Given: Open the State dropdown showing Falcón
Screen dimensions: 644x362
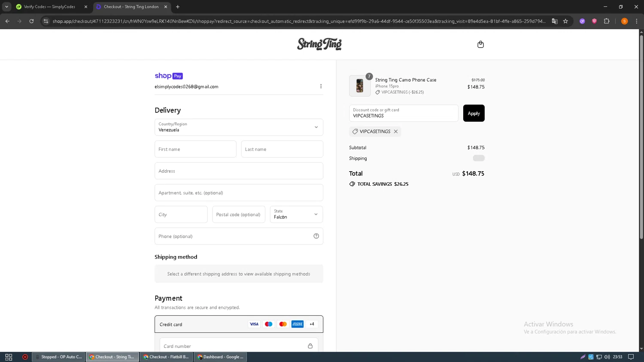Looking at the screenshot, I should (x=296, y=214).
